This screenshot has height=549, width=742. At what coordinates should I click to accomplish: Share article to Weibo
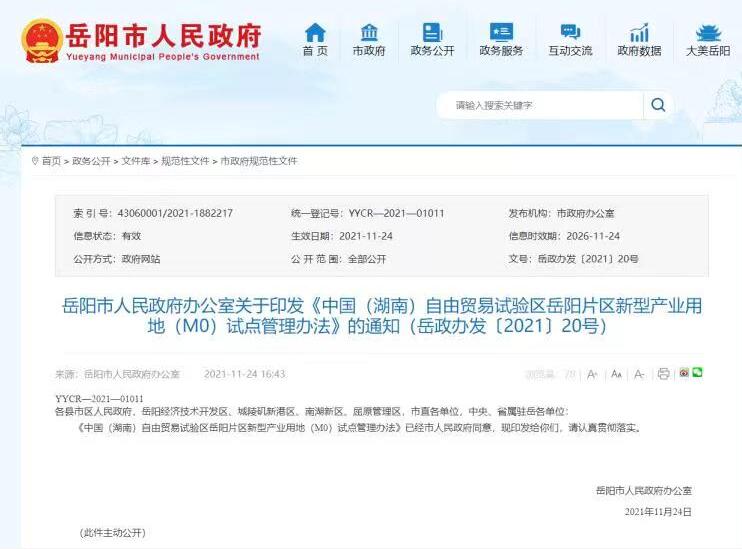(684, 373)
